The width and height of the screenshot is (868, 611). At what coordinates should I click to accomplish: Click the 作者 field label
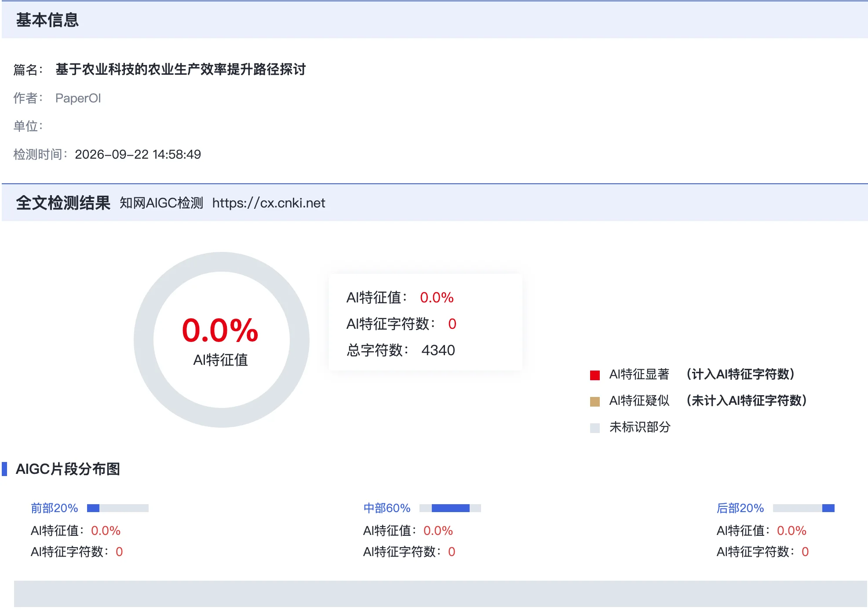(28, 98)
